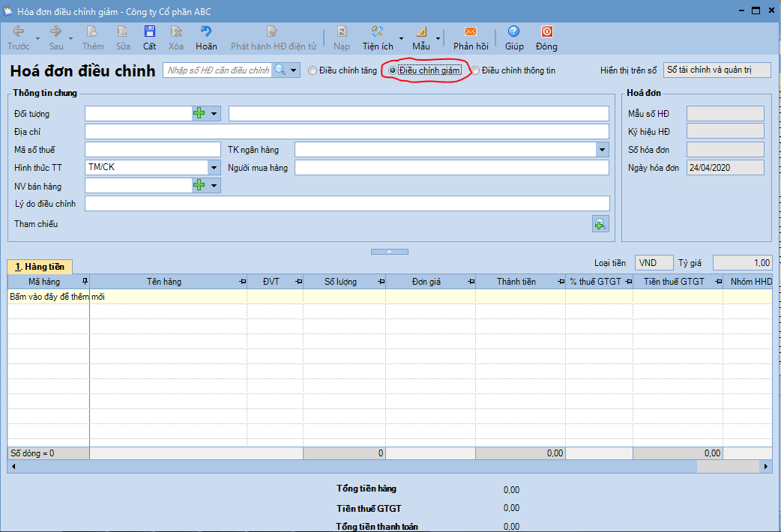
Task: Pin the Mã hàng column
Action: [85, 282]
